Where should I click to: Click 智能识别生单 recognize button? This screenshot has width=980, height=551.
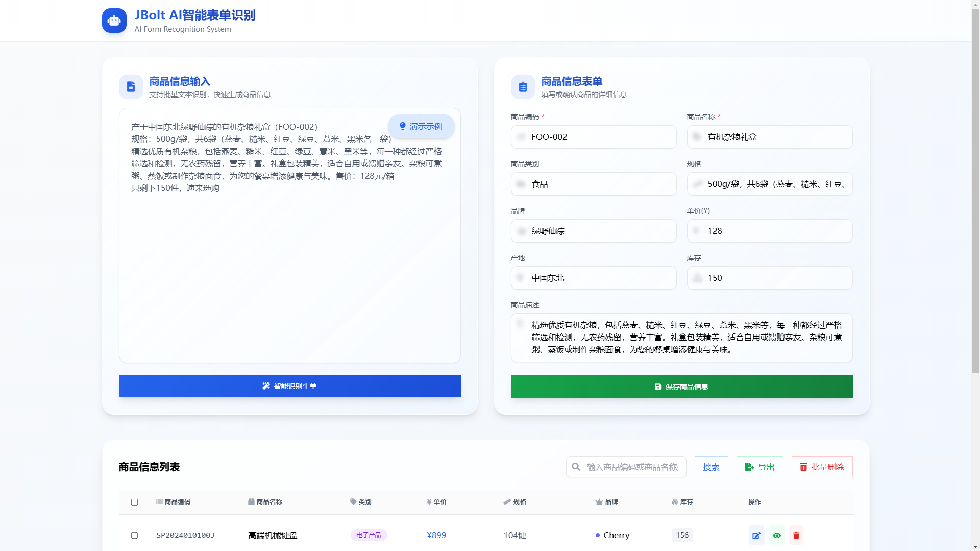coord(290,386)
